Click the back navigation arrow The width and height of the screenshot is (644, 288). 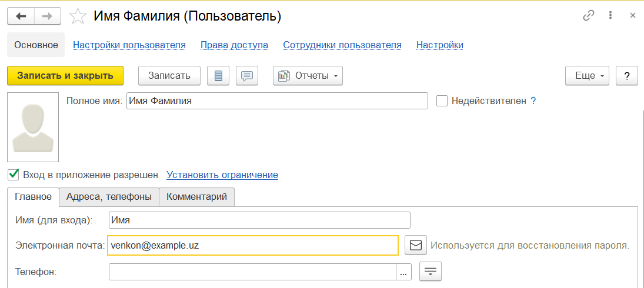[x=21, y=16]
